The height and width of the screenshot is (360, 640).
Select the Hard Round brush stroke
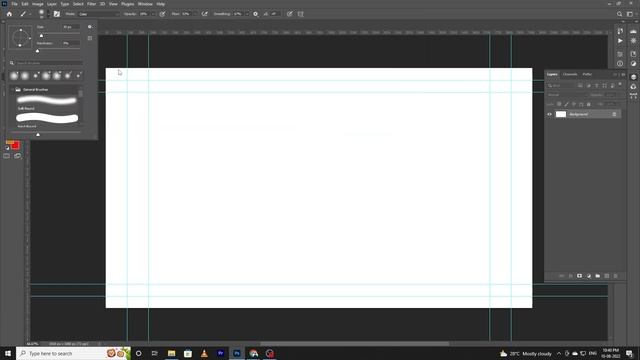click(x=47, y=118)
